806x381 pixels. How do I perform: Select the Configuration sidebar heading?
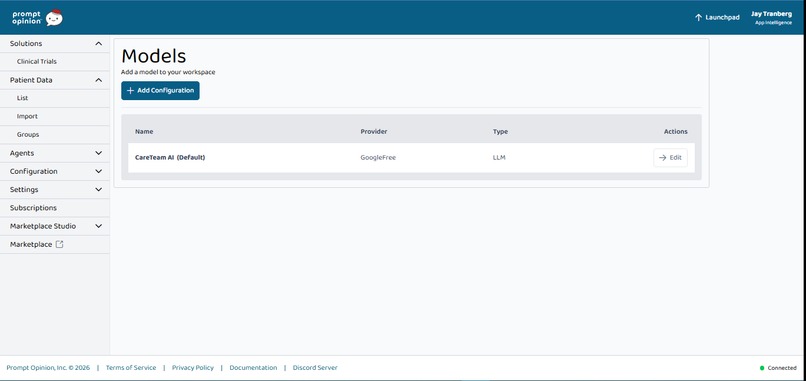point(33,172)
